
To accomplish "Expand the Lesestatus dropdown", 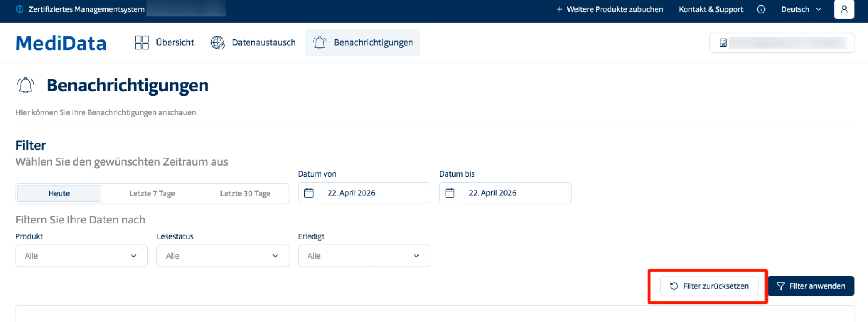I will click(x=223, y=256).
